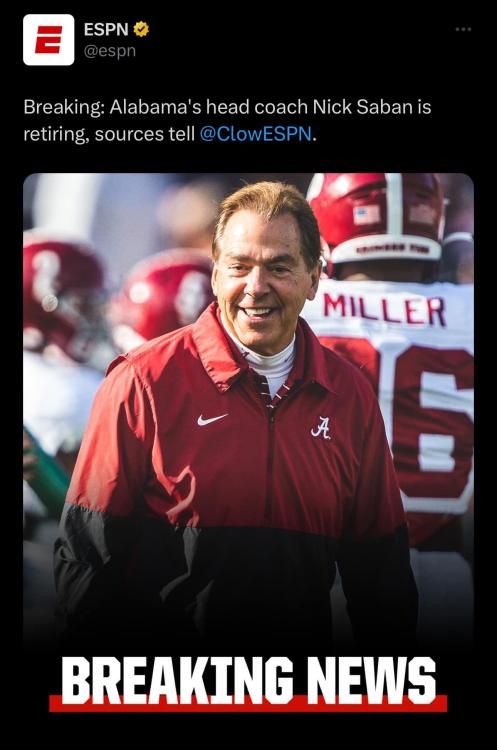497x750 pixels.
Task: Click the BREAKING NEWS banner text
Action: [248, 679]
